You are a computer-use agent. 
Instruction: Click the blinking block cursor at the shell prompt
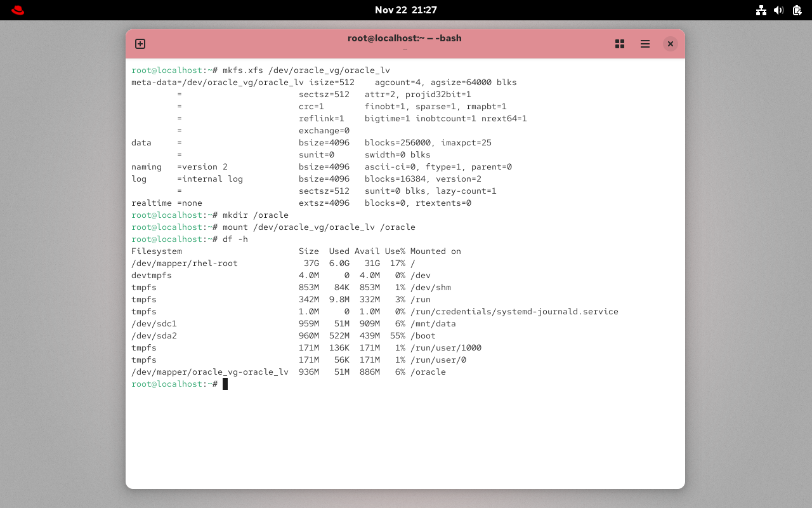coord(225,384)
